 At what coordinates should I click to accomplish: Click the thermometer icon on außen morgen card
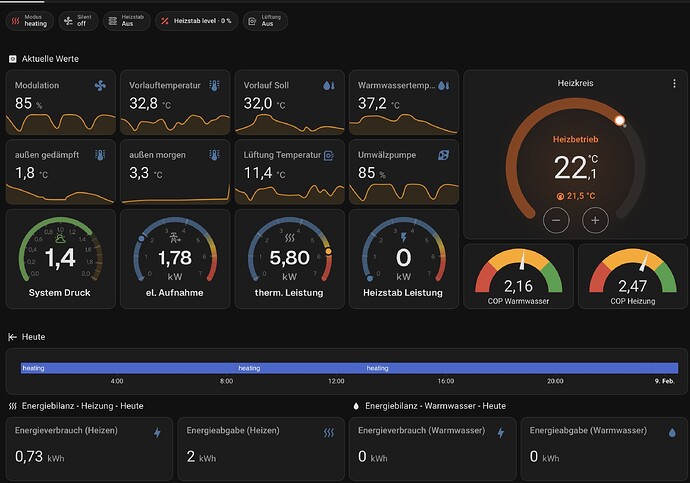click(x=214, y=155)
